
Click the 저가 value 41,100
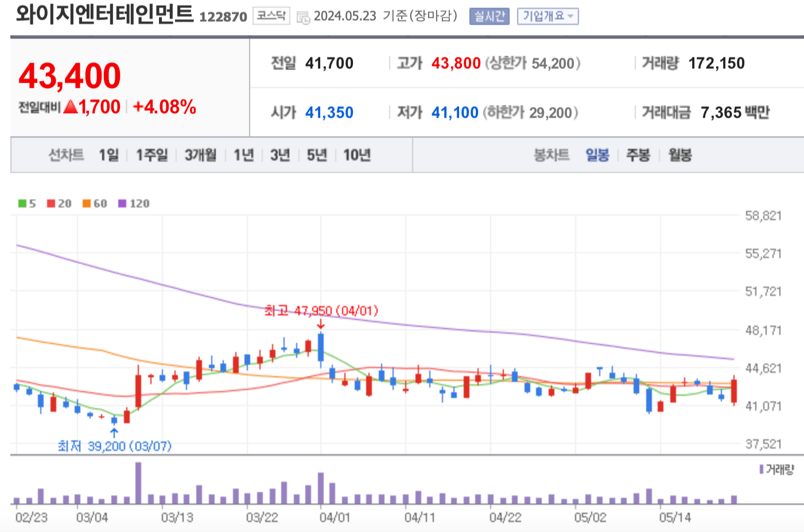click(x=455, y=112)
